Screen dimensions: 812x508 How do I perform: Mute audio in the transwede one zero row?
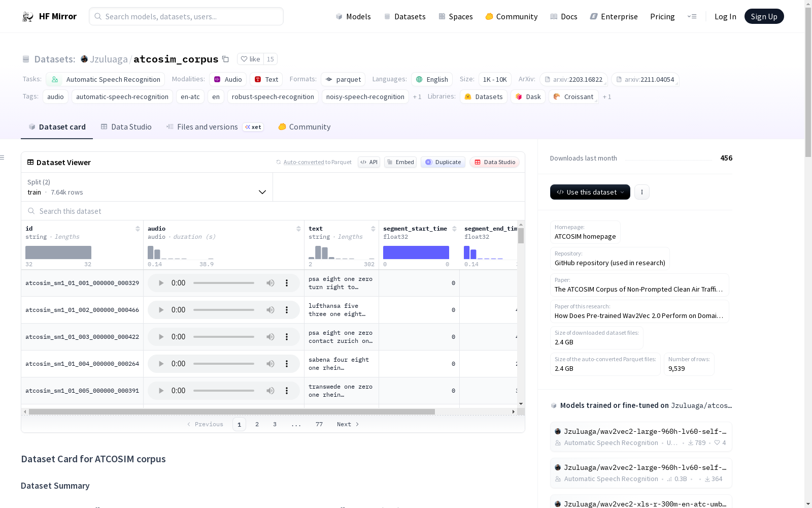270,391
